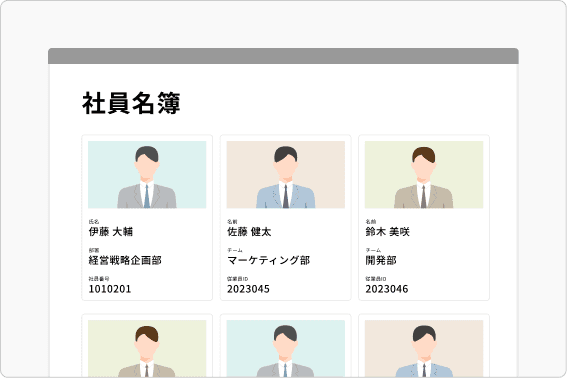
Task: Open 佐藤 健太's profile photo
Action: click(286, 175)
